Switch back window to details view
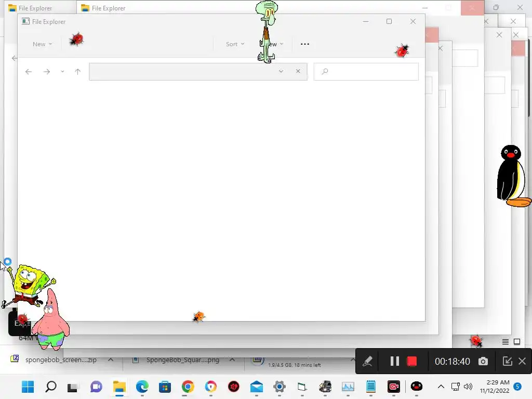The width and height of the screenshot is (532, 399). pos(505,342)
